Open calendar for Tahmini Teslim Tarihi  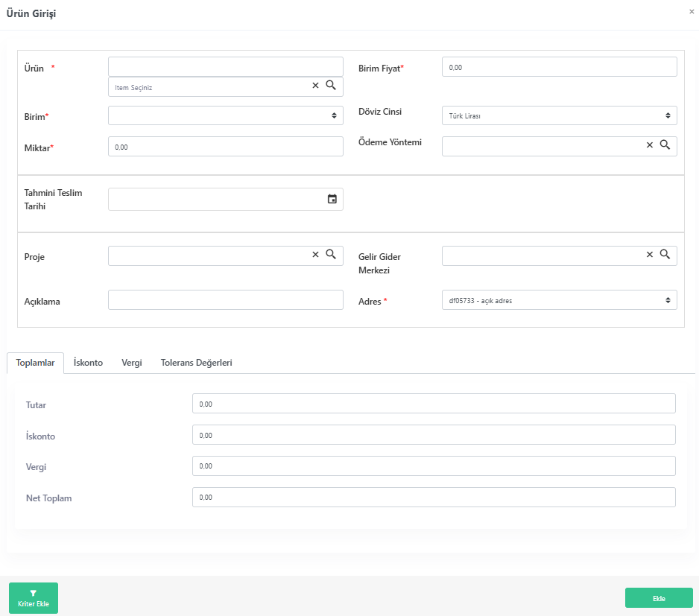[332, 199]
